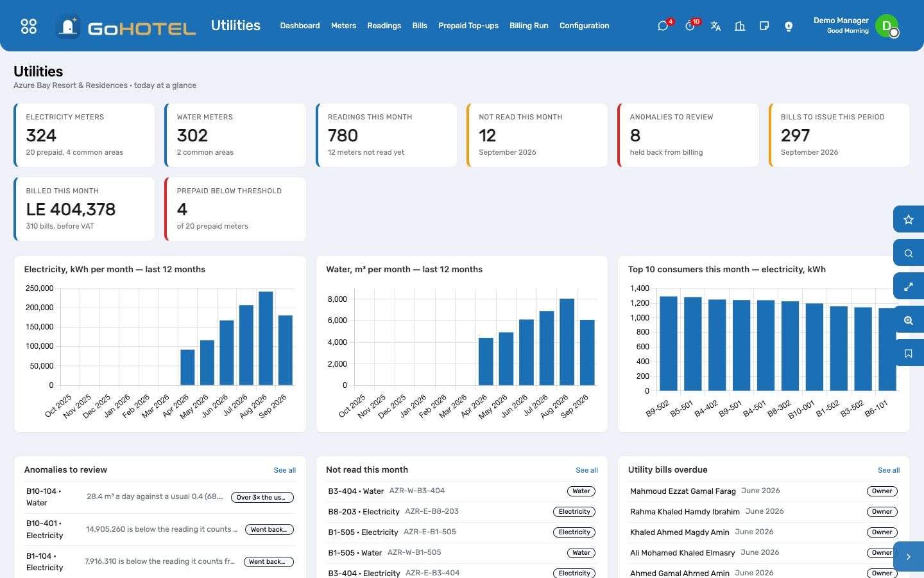The image size is (924, 578).
Task: Click the expand fullscreen side button
Action: (909, 286)
